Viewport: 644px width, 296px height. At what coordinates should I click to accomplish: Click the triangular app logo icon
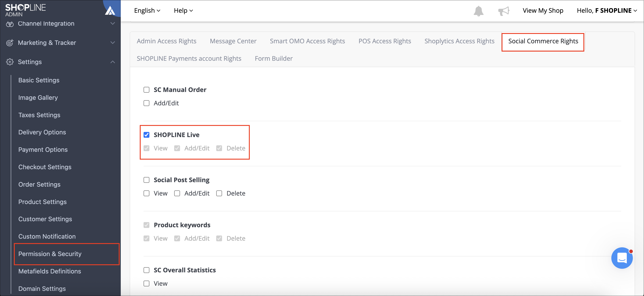pyautogui.click(x=110, y=10)
